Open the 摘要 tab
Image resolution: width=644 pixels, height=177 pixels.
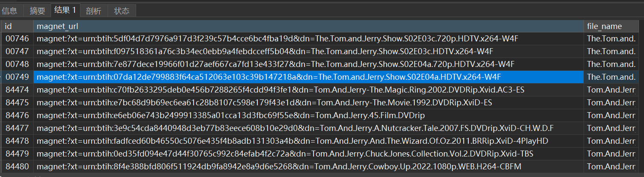point(37,11)
